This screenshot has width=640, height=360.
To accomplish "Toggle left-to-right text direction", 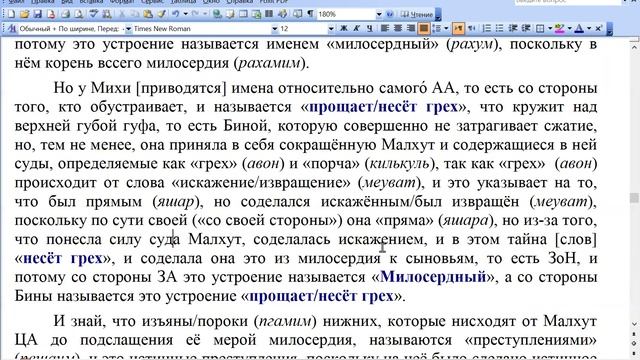I will click(458, 28).
